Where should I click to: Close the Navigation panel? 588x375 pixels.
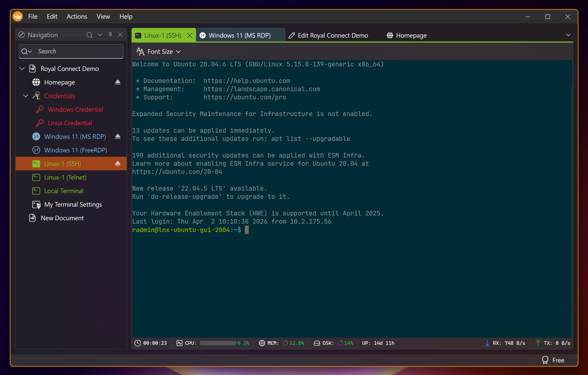point(120,35)
